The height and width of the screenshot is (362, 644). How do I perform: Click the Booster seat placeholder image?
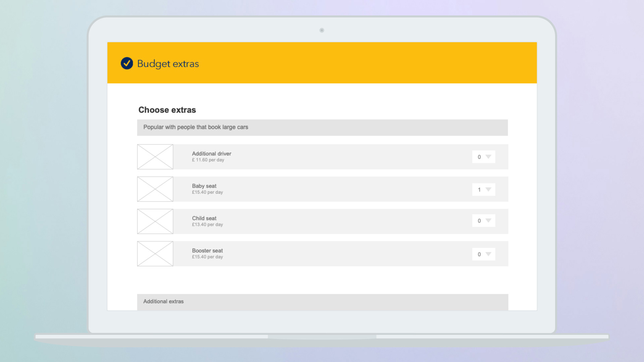coord(155,254)
